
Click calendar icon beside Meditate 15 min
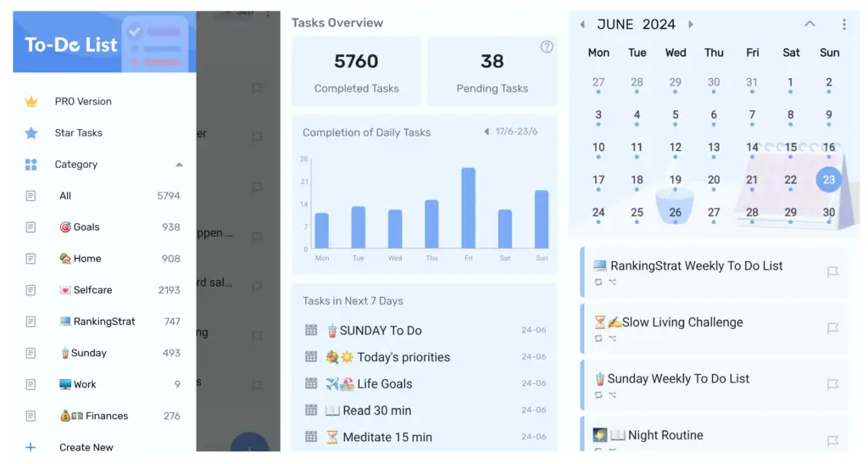[x=311, y=436]
